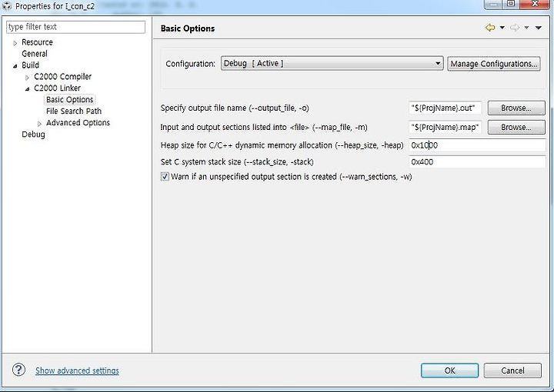Click the Properties window title icon

(7, 6)
